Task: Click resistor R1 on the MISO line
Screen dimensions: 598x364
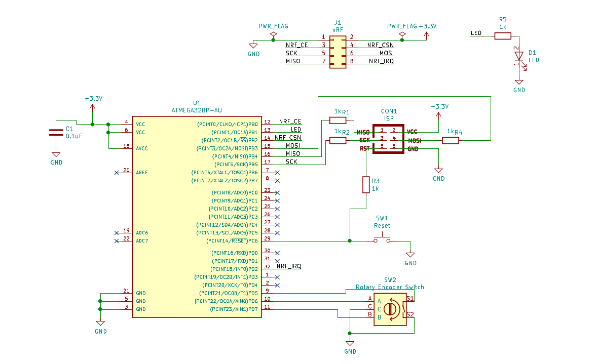Action: click(x=338, y=120)
